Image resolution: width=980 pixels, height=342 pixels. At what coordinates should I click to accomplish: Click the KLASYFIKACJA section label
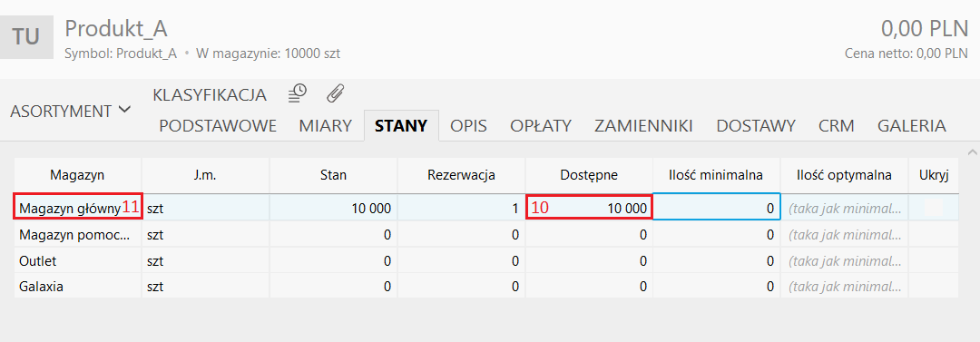[210, 95]
